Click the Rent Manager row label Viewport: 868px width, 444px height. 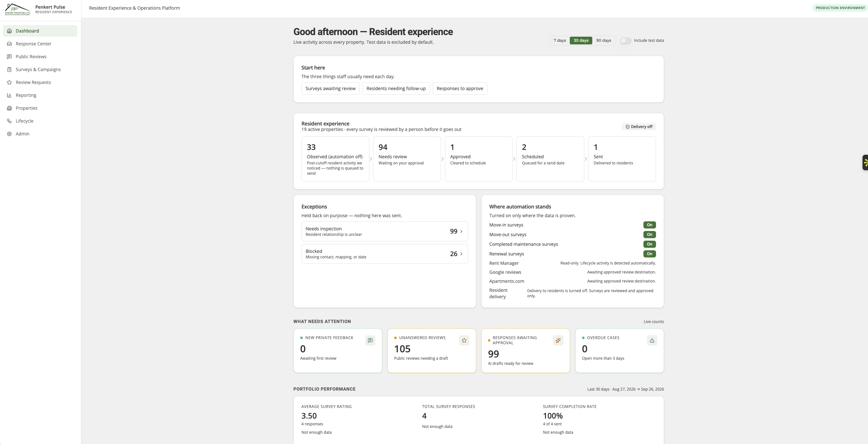pyautogui.click(x=504, y=263)
